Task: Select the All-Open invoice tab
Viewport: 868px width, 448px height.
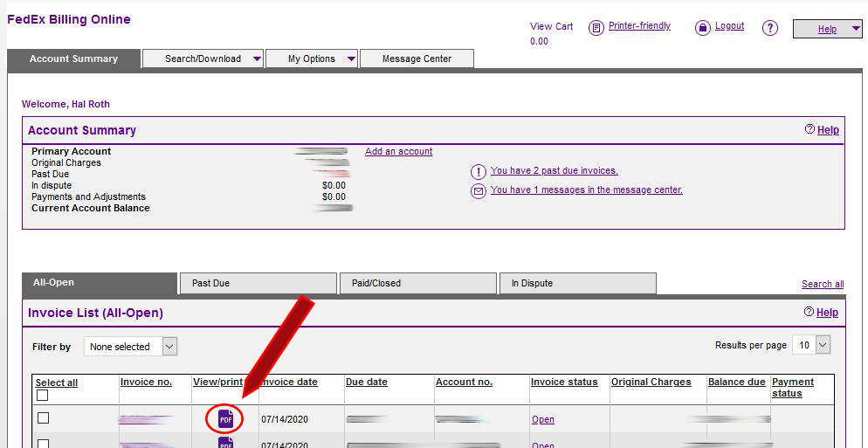Action: [100, 283]
